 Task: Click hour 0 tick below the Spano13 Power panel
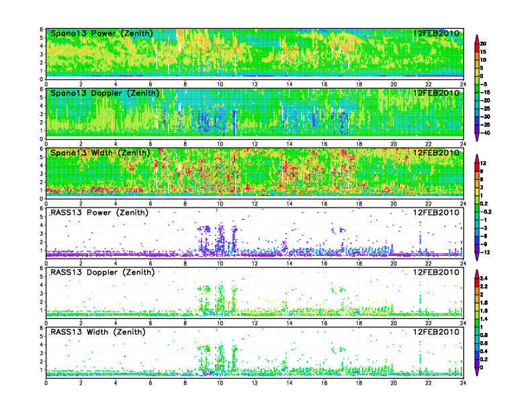(46, 85)
